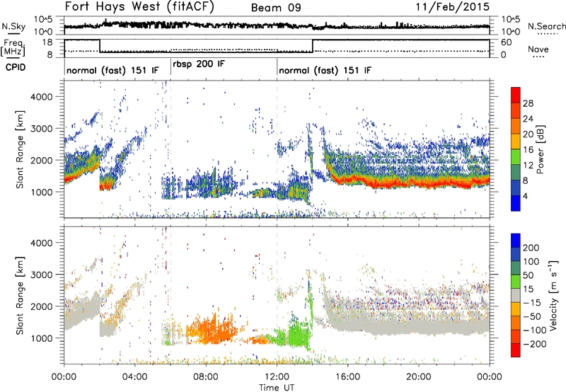Viewport: 566px width, 392px height.
Task: Click the 'Nave' legend label
Action: click(x=538, y=50)
